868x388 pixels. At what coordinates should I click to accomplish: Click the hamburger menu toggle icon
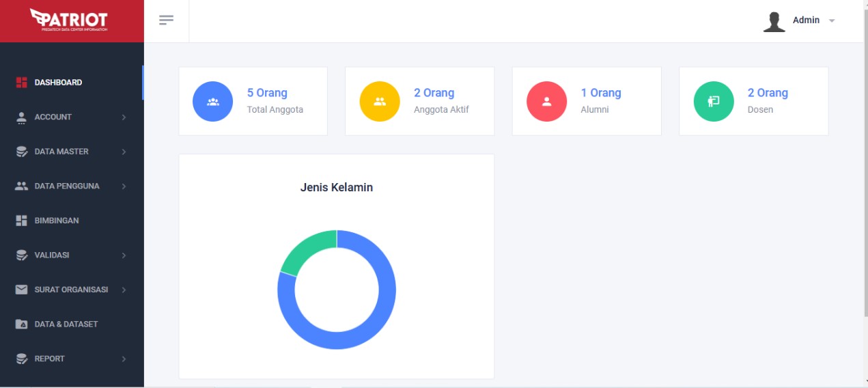point(166,20)
